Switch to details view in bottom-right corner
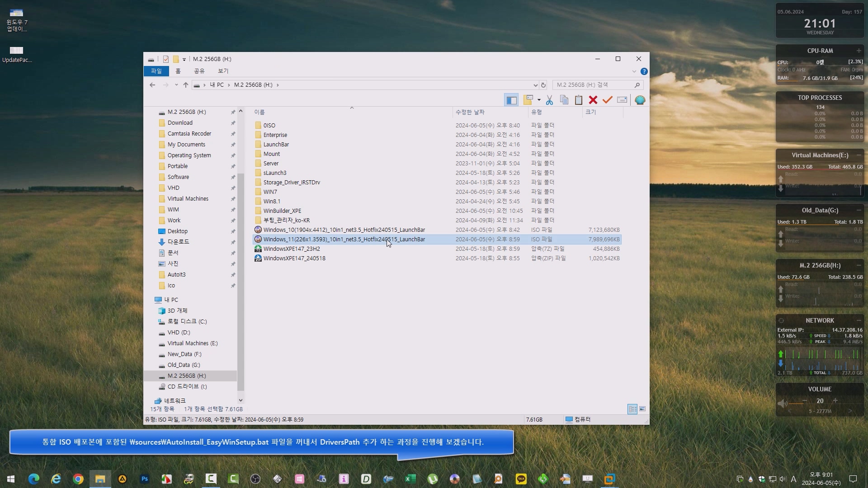Viewport: 868px width, 488px height. [x=632, y=409]
